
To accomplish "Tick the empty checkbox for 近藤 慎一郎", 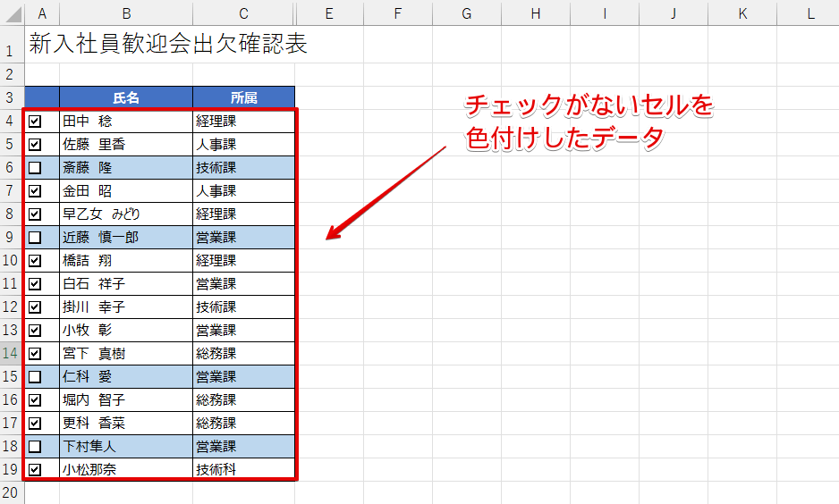I will click(35, 238).
